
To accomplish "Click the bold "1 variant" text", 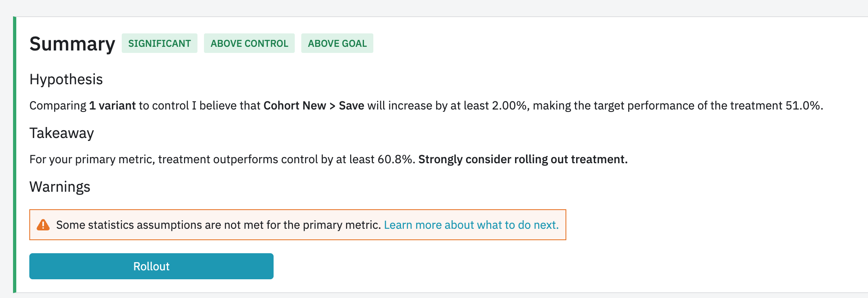I will pyautogui.click(x=112, y=106).
